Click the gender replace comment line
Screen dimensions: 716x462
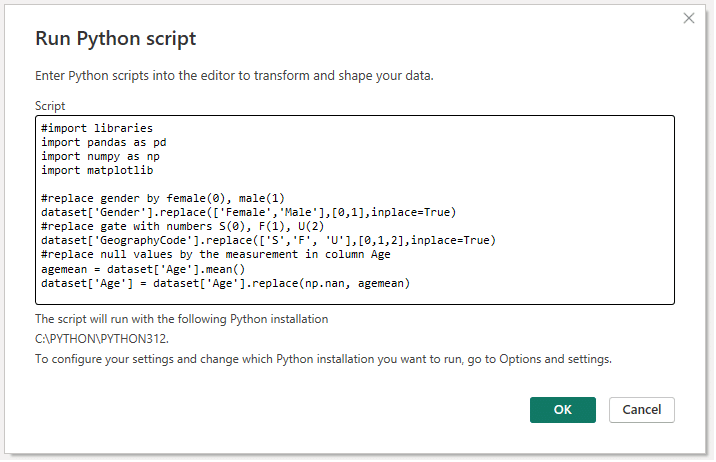coord(163,198)
